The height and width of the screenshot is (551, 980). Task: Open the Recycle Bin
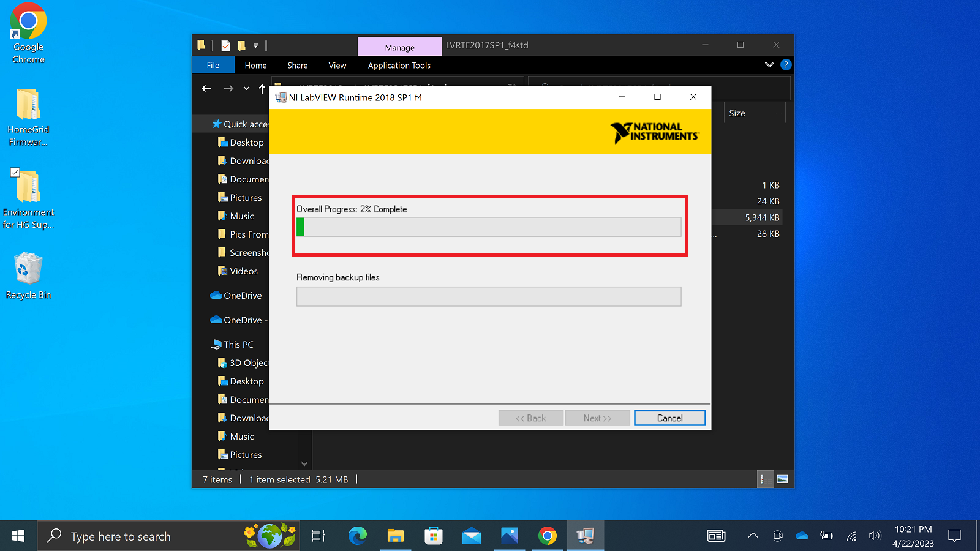pos(28,276)
